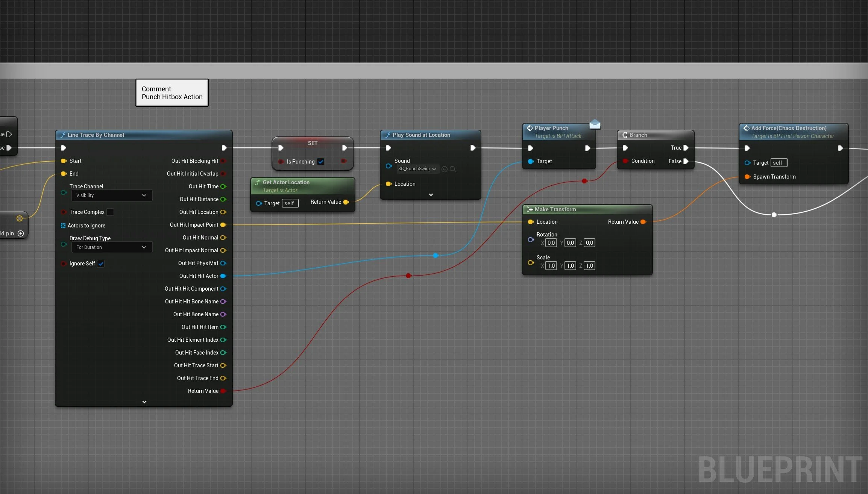Screen dimensions: 868x494
Task: Click the add pin plus icon
Action: click(21, 233)
